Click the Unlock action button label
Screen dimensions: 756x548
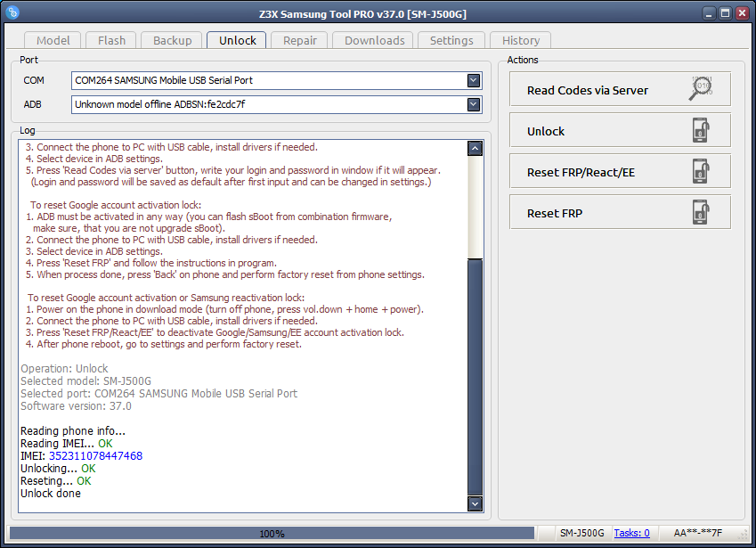[545, 131]
